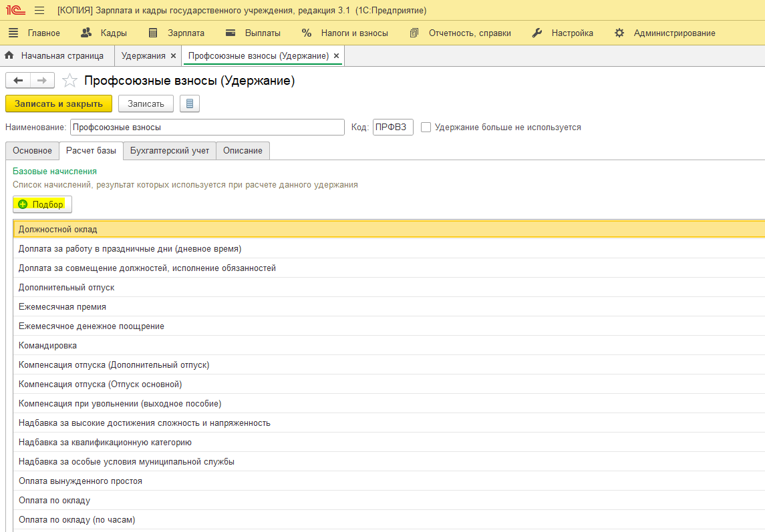Focus the Наименование input field

(x=207, y=127)
